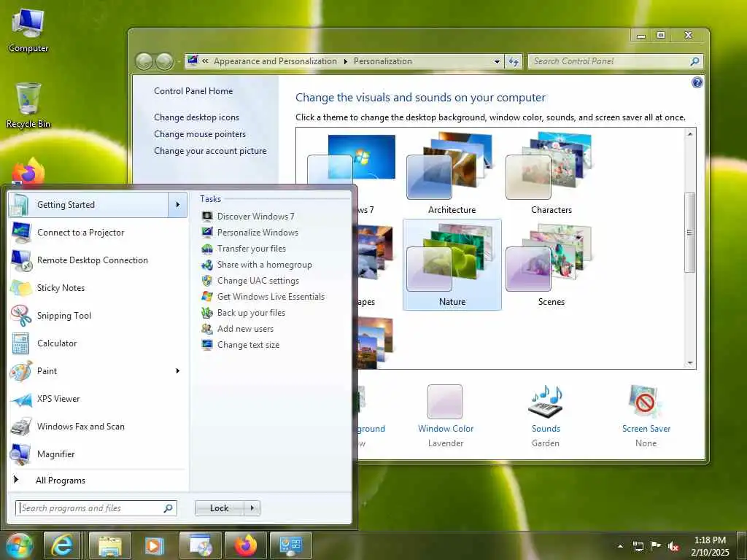Open Action Center flag tray icon
The height and width of the screenshot is (560, 747).
[656, 545]
